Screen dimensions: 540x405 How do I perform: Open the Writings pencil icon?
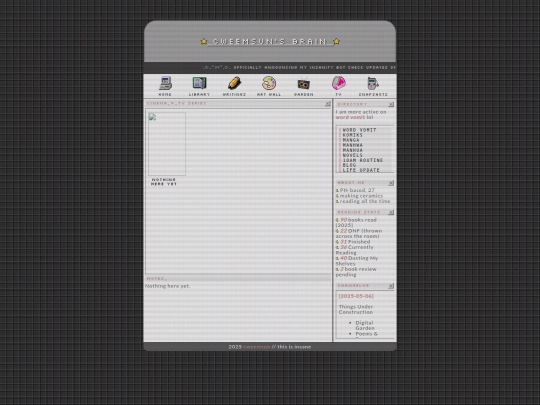[234, 83]
